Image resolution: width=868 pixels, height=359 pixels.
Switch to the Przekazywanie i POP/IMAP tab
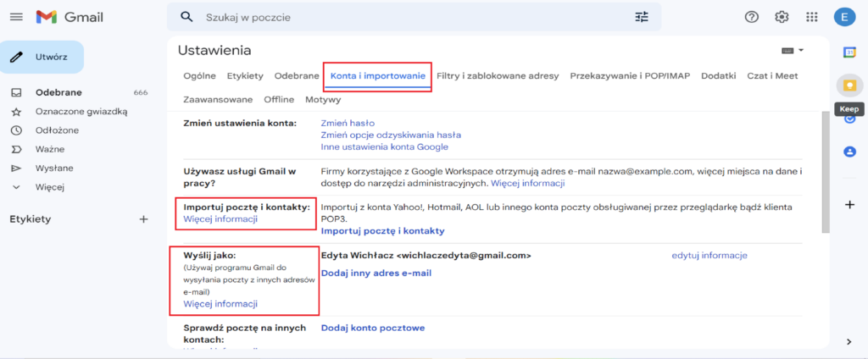point(630,76)
